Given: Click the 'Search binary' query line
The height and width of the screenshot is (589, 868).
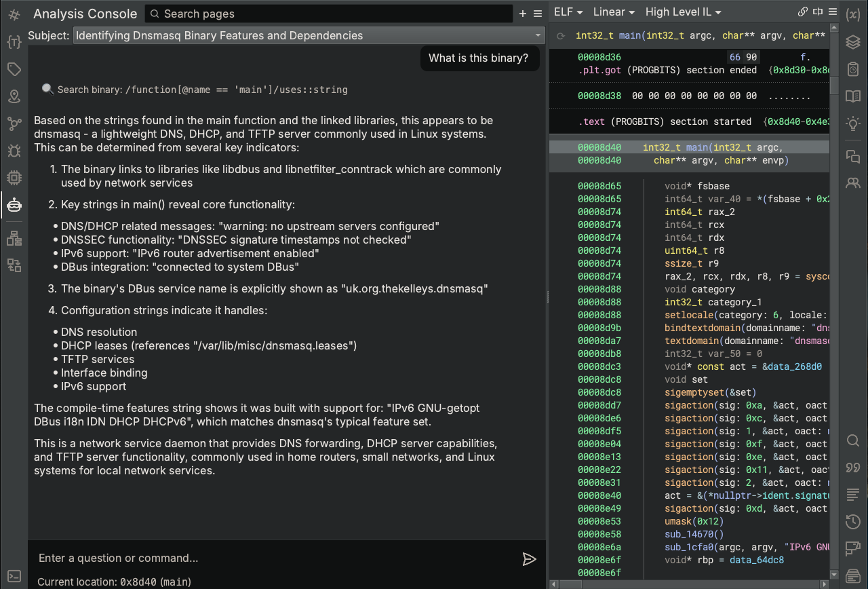Looking at the screenshot, I should click(x=195, y=90).
